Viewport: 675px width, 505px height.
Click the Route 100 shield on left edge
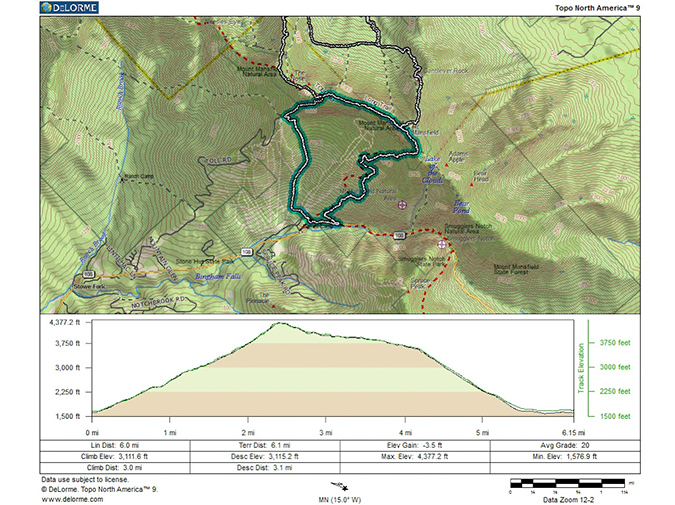pos(89,273)
